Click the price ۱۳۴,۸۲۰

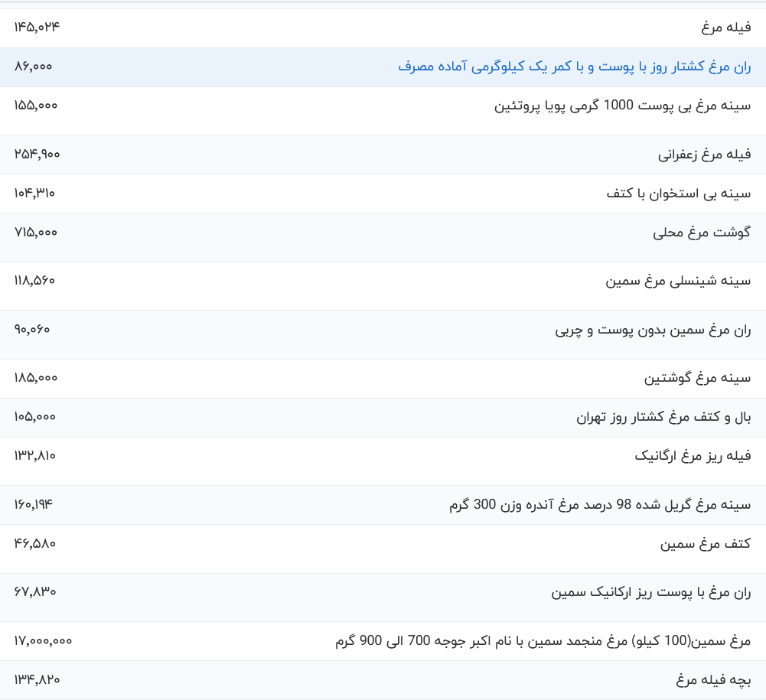tap(37, 680)
